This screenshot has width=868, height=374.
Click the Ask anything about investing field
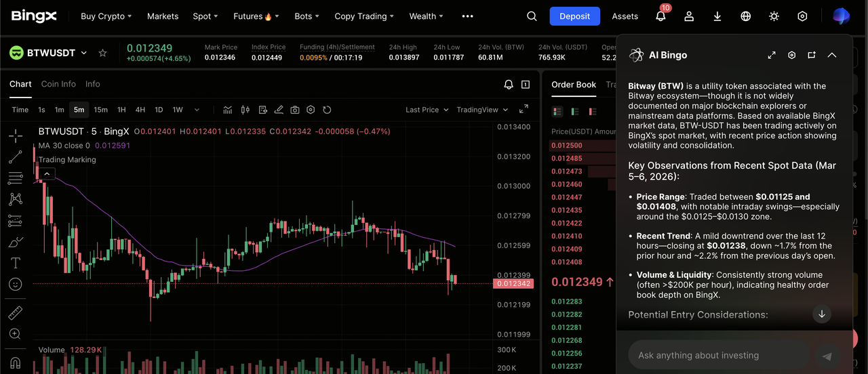719,355
